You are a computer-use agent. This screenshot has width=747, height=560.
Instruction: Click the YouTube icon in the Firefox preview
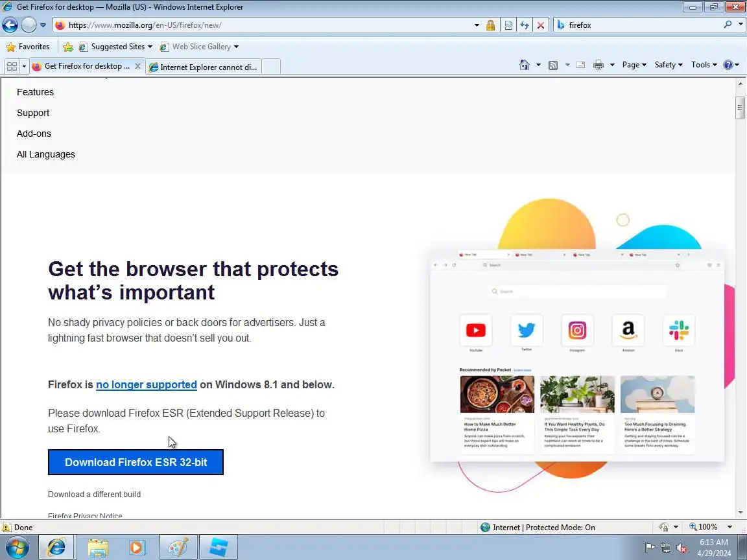click(x=475, y=330)
